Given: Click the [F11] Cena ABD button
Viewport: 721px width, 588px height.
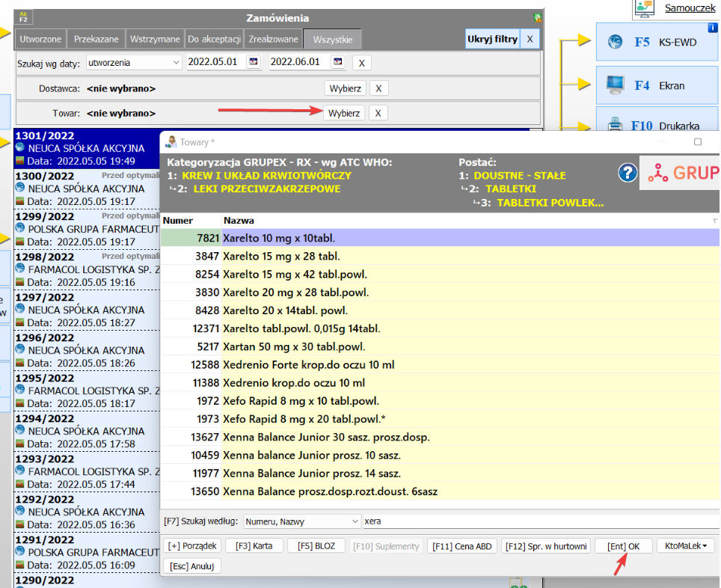Looking at the screenshot, I should coord(461,546).
